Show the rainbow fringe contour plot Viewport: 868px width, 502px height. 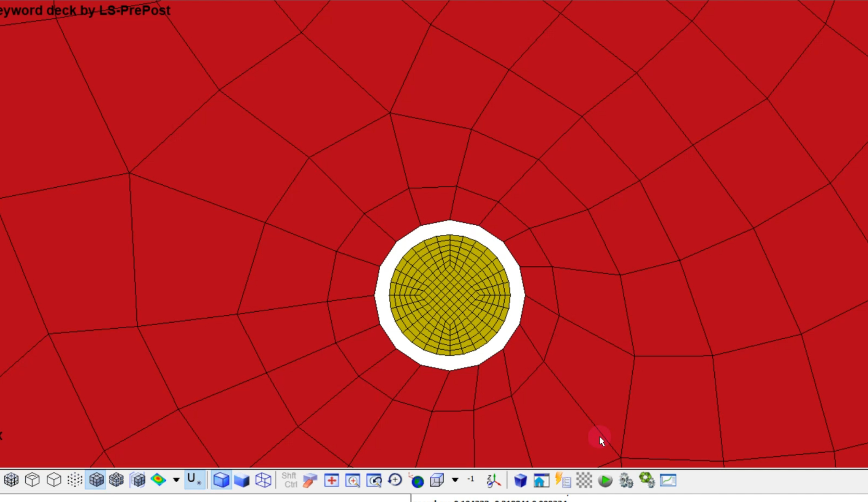click(x=159, y=480)
